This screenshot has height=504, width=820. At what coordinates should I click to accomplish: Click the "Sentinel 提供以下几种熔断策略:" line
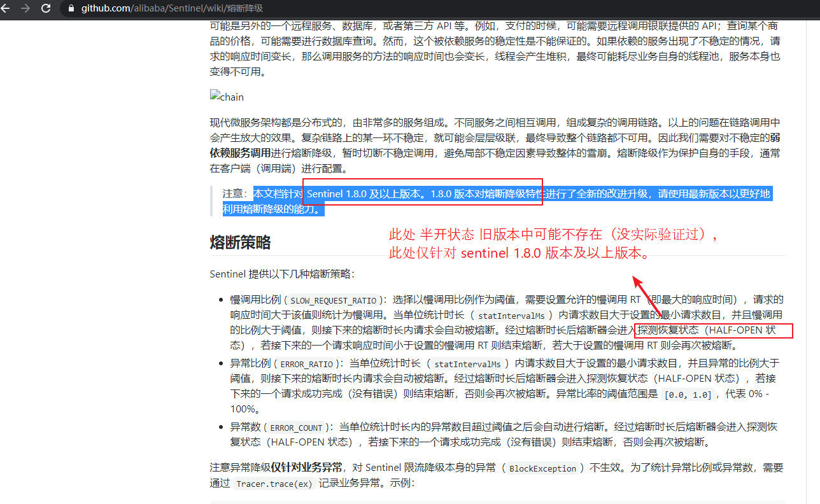[282, 274]
